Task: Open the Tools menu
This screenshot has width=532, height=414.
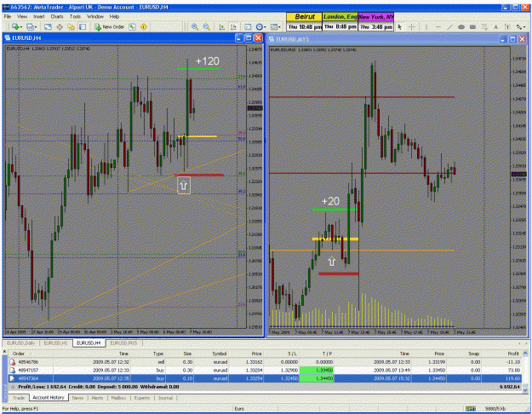Action: pos(75,16)
